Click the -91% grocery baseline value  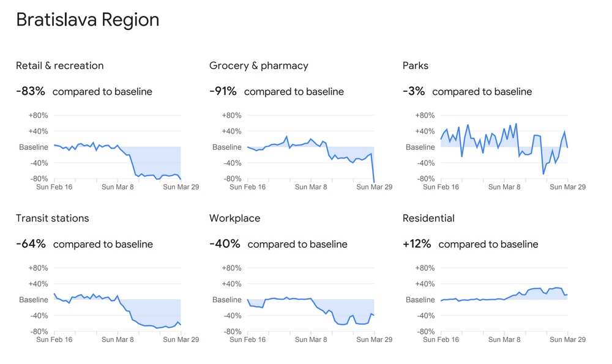(223, 91)
